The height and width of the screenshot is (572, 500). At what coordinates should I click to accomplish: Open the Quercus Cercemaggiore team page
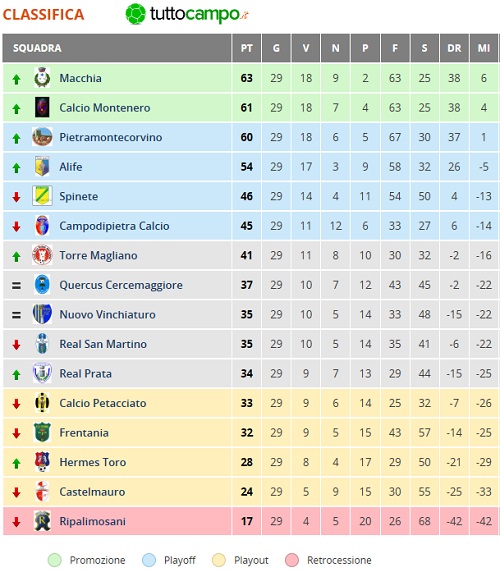click(121, 285)
